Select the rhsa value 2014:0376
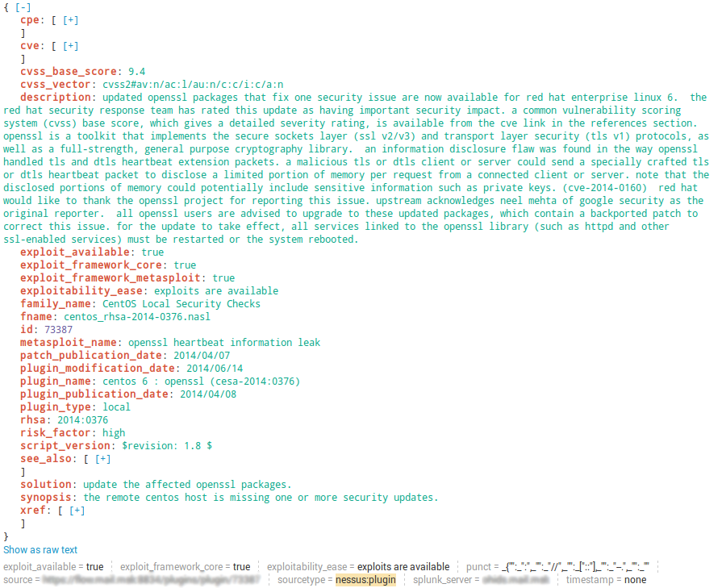The height and width of the screenshot is (588, 722). coord(83,419)
